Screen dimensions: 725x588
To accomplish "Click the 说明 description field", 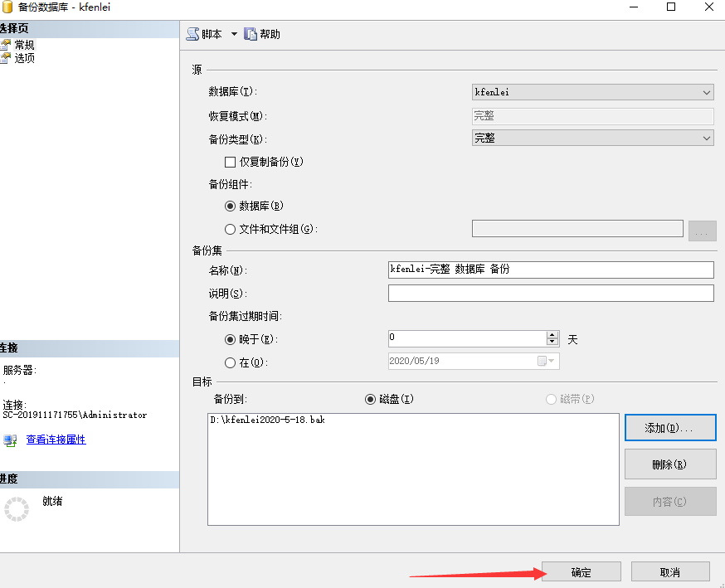I will 551,293.
